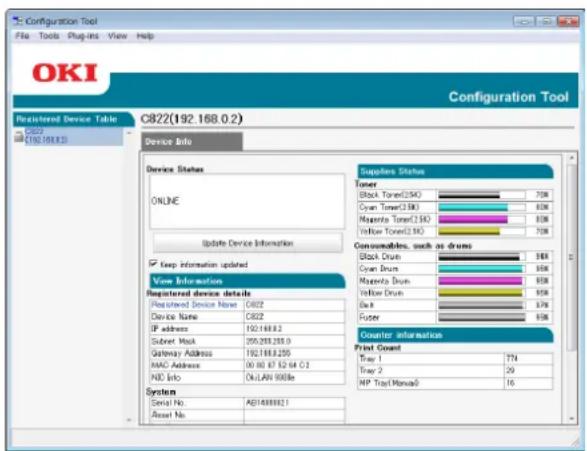This screenshot has height=451, width=587.
Task: Click the Tray 2 print count row
Action: point(455,371)
